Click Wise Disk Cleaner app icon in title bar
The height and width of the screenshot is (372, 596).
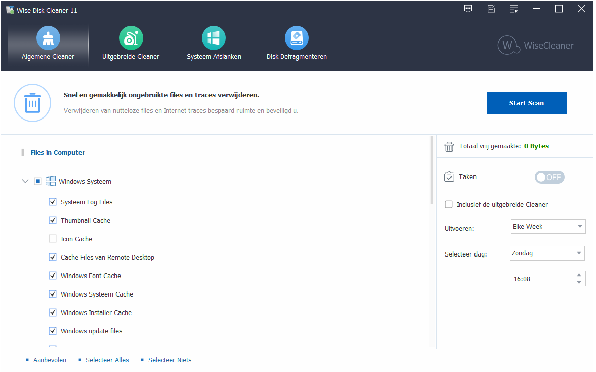pos(10,10)
